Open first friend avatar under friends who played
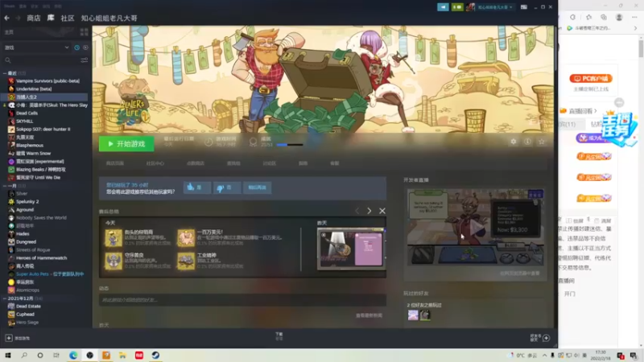Image resolution: width=644 pixels, height=362 pixels. pyautogui.click(x=413, y=315)
